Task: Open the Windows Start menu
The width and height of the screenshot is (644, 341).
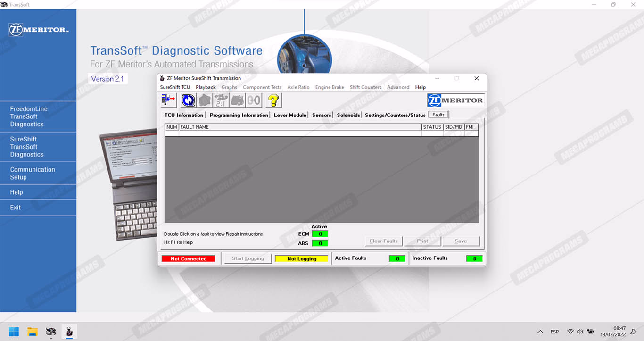Action: coord(14,332)
